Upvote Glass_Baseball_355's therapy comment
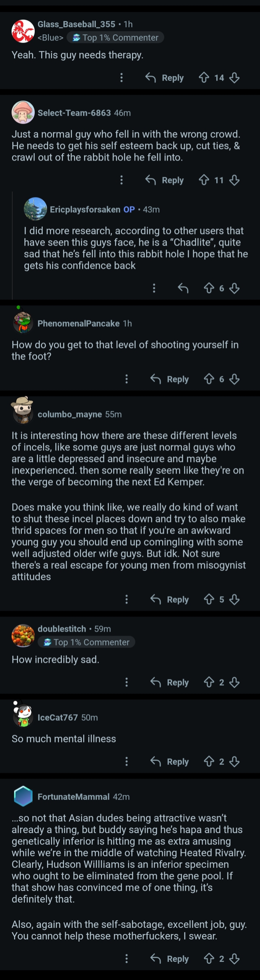The width and height of the screenshot is (260, 980). pos(204,78)
